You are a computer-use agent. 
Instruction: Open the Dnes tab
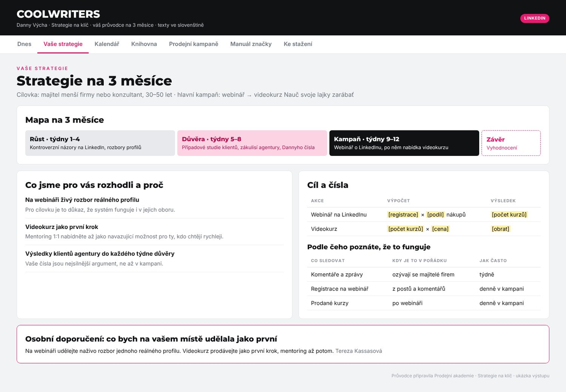pyautogui.click(x=24, y=44)
